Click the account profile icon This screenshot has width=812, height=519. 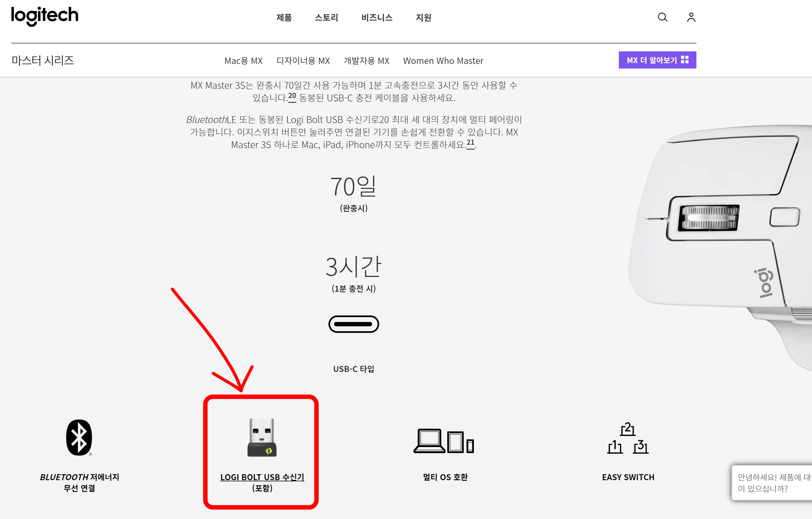(691, 17)
